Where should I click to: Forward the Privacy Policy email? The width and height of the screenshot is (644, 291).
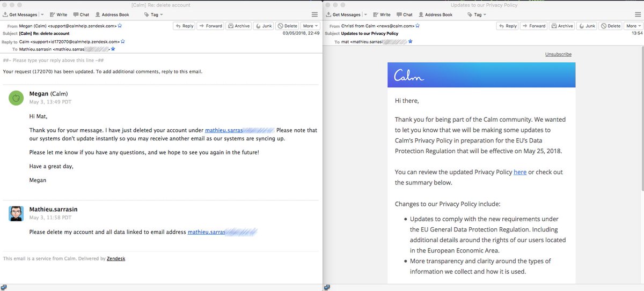click(x=534, y=26)
